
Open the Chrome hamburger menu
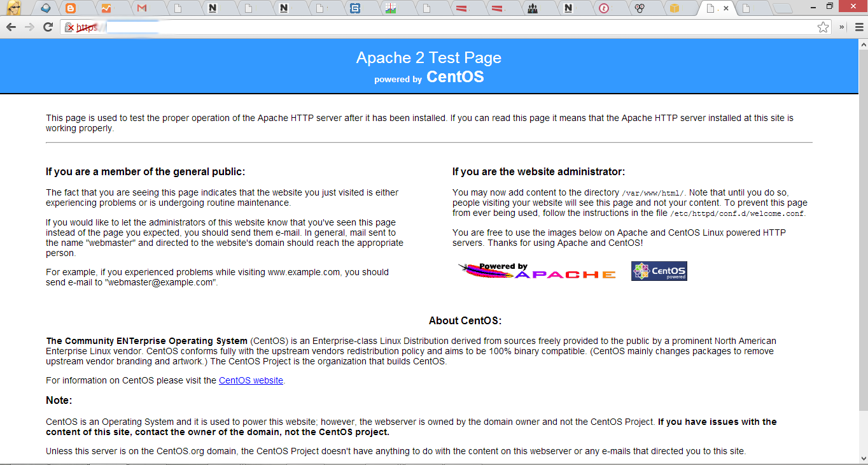click(x=858, y=27)
